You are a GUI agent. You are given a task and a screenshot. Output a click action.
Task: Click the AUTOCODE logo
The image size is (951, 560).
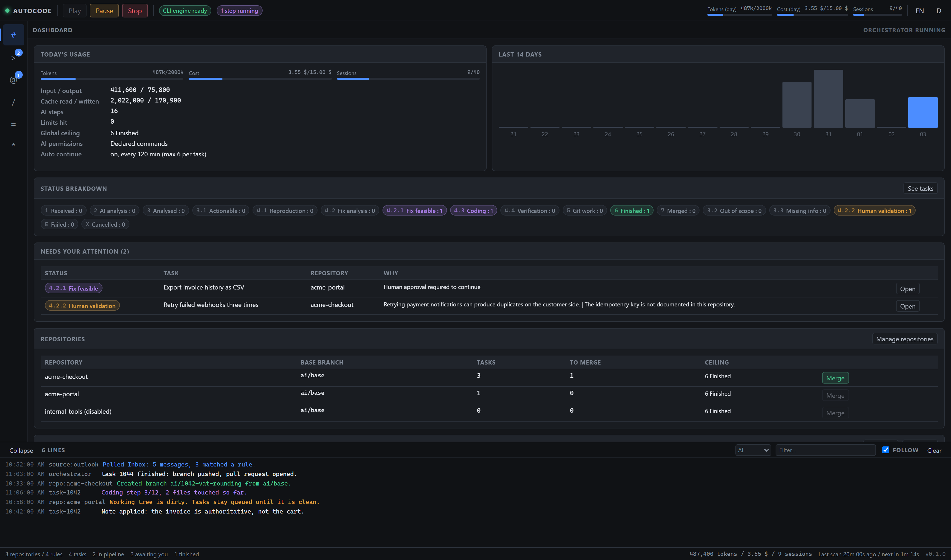point(28,11)
